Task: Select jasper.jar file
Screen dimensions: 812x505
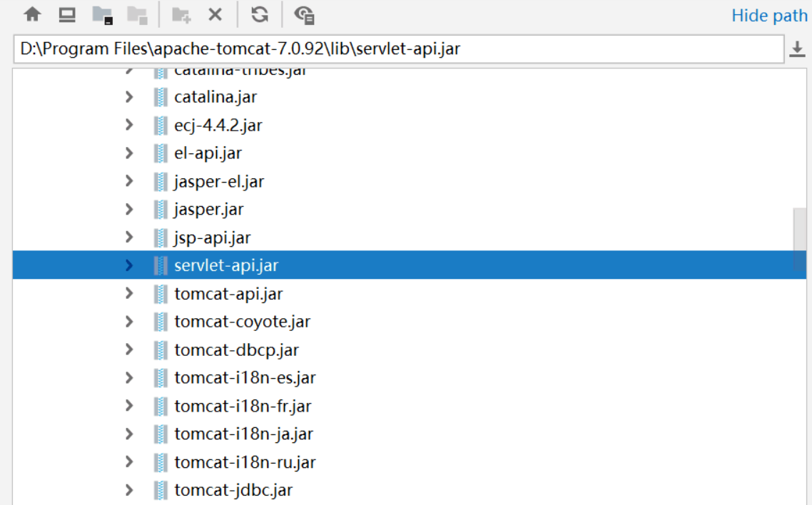Action: [208, 209]
